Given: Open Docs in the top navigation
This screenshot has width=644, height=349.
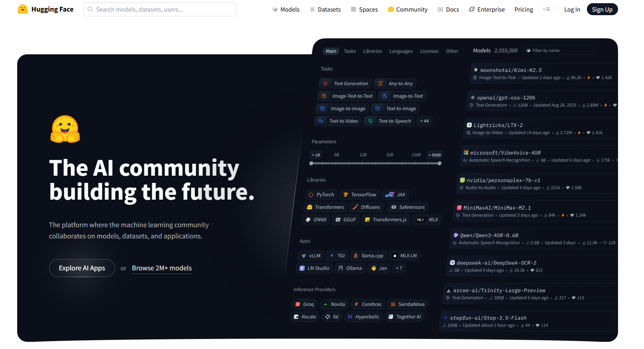Looking at the screenshot, I should coord(448,10).
